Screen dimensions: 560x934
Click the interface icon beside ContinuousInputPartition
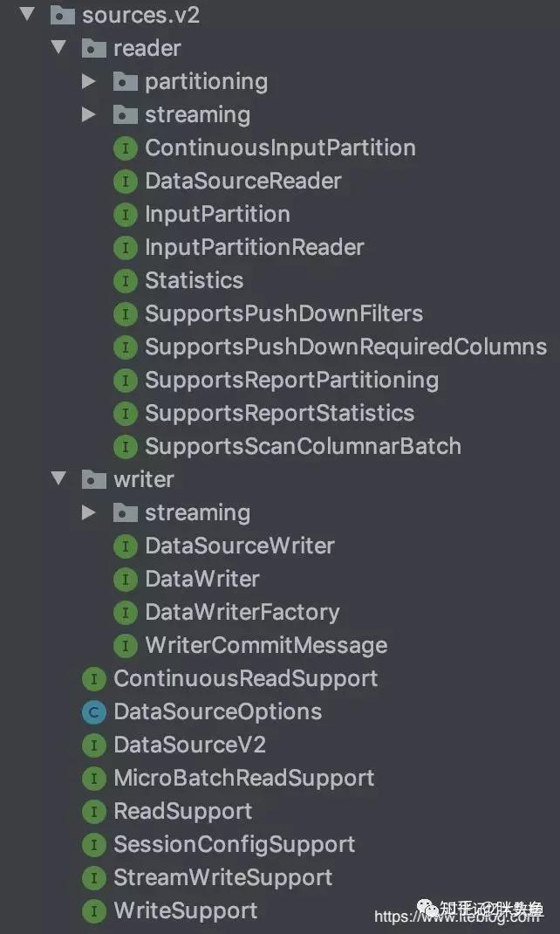click(125, 148)
